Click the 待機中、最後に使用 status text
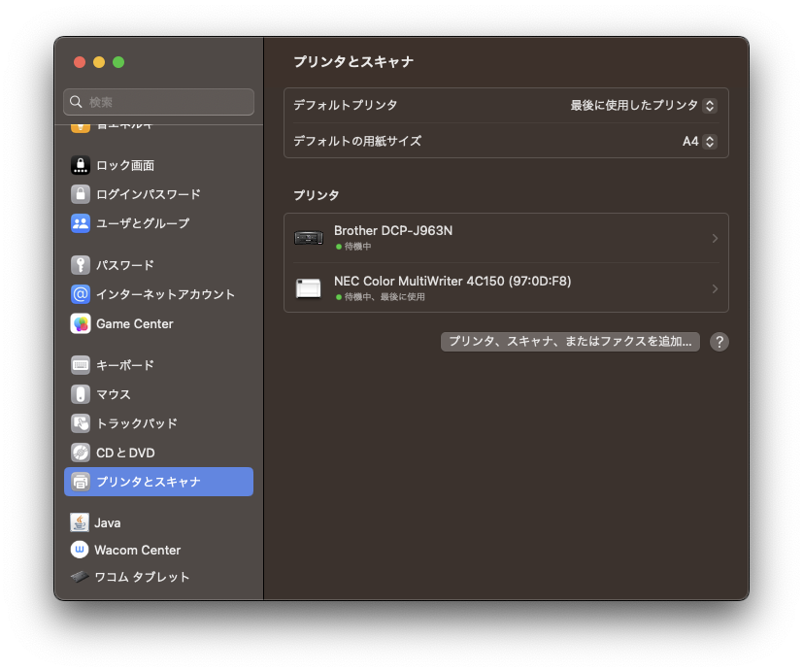This screenshot has width=803, height=672. [x=385, y=296]
